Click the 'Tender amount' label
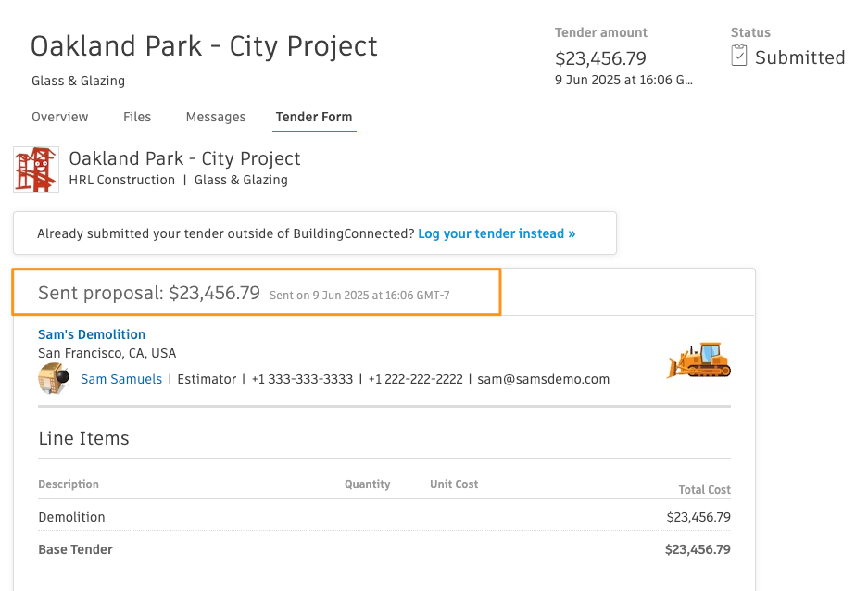Image resolution: width=868 pixels, height=591 pixels. tap(601, 32)
